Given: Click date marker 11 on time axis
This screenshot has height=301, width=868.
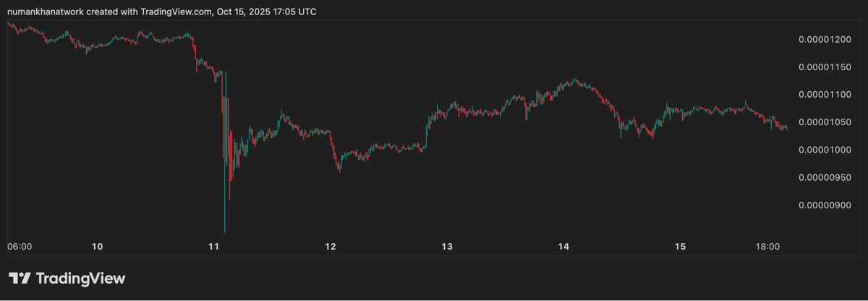Looking at the screenshot, I should [214, 247].
